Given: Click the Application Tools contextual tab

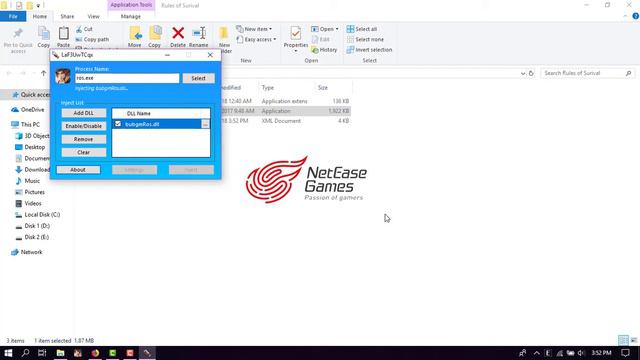Looking at the screenshot, I should tap(131, 5).
